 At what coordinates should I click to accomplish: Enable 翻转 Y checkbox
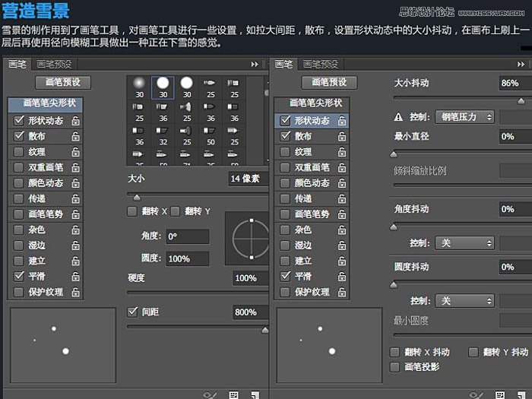pyautogui.click(x=175, y=211)
